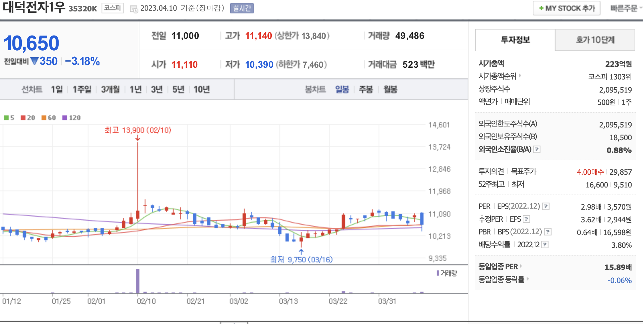Click help icon beside PBR BPS(2022.12)
Screen dimensions: 644x324
pyautogui.click(x=548, y=232)
